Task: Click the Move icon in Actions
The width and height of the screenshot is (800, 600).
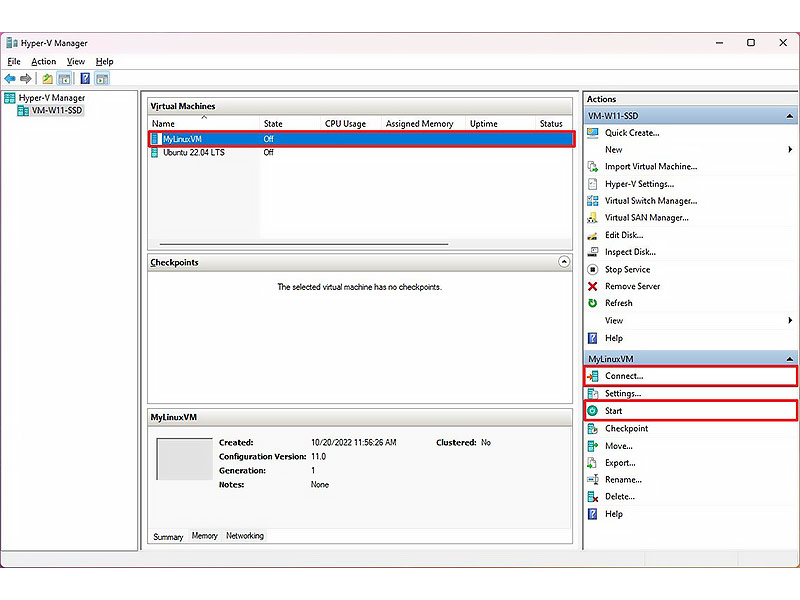Action: (x=592, y=446)
